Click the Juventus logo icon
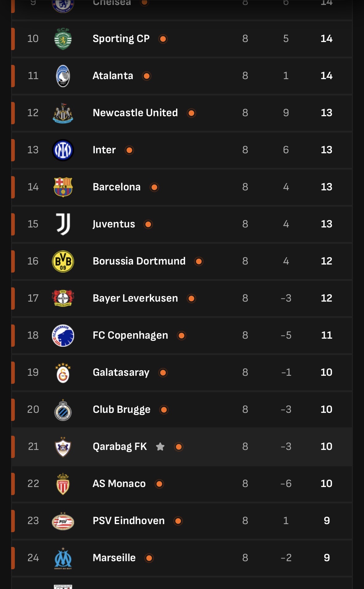Viewport: 364px width, 589px height. [x=63, y=224]
